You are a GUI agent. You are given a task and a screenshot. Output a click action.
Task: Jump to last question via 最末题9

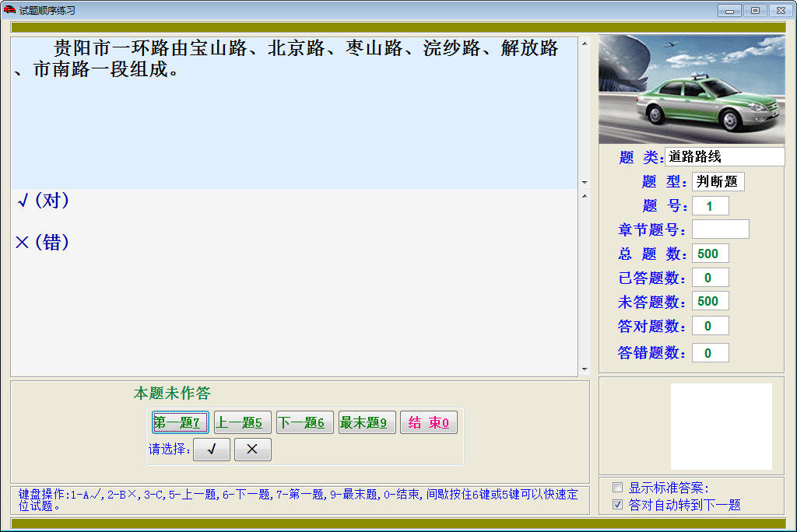point(367,422)
